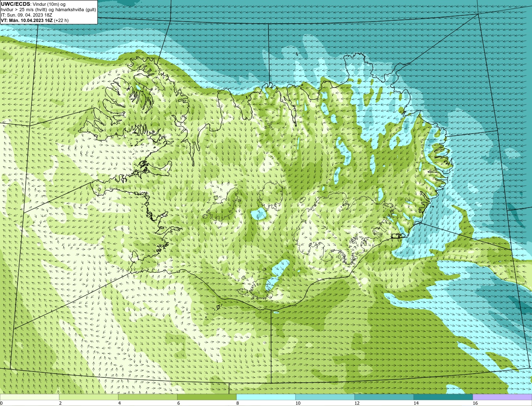Click the initial time 'IT: Sun. 09. 04. 2023 18Z'
Image resolution: width=532 pixels, height=406 pixels.
pyautogui.click(x=27, y=15)
